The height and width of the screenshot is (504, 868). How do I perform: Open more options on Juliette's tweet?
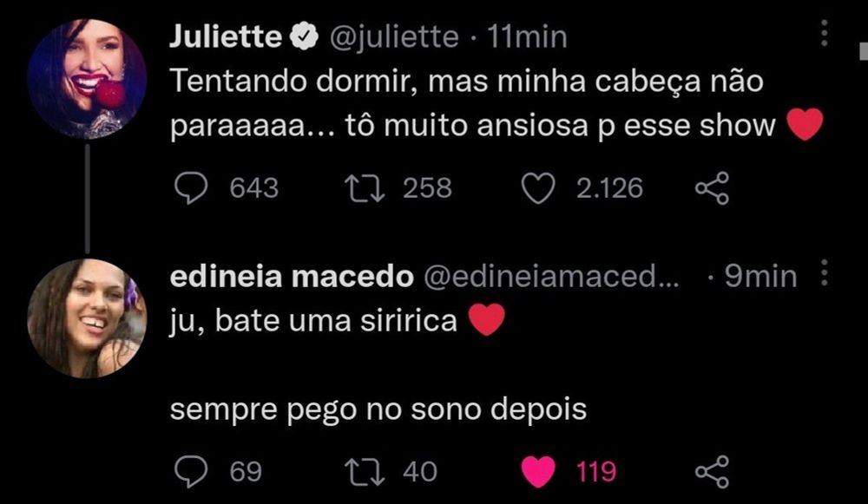click(x=825, y=34)
